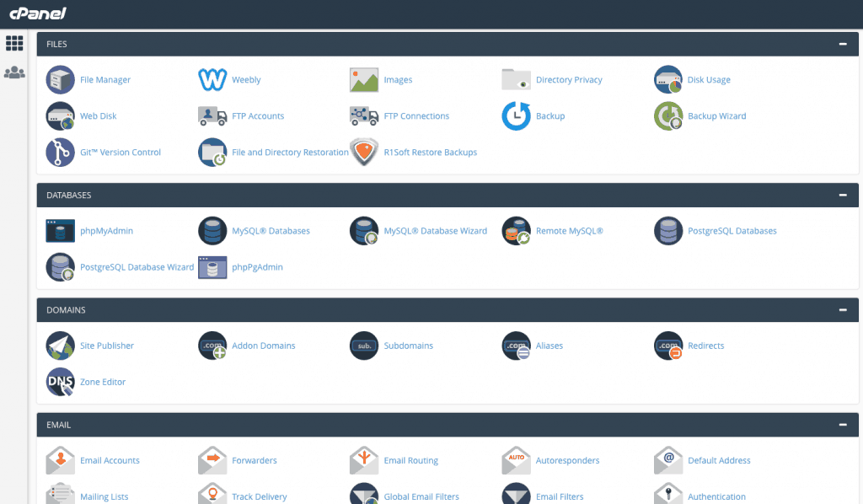Image resolution: width=863 pixels, height=504 pixels.
Task: Collapse the FILES section
Action: click(x=842, y=43)
